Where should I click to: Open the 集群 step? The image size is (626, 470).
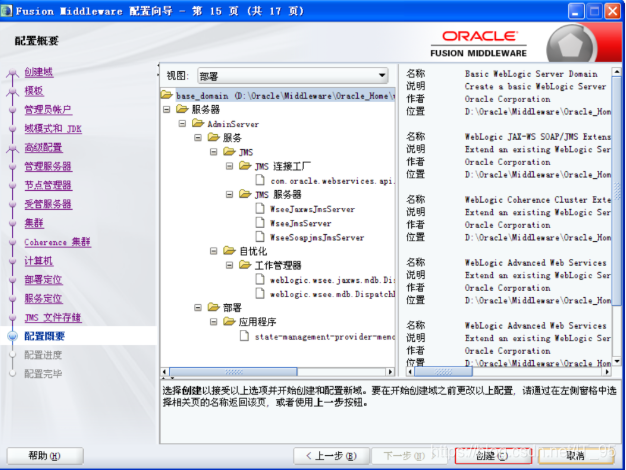[34, 223]
